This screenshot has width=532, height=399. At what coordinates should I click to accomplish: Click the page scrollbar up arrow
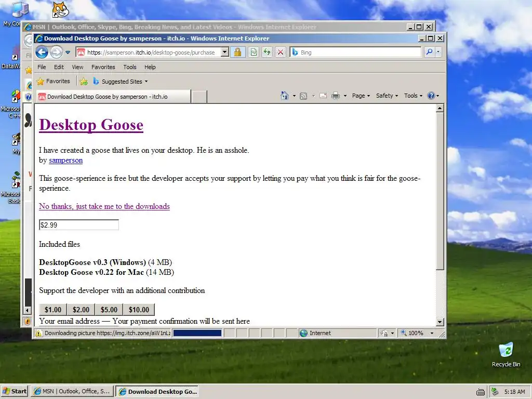tap(440, 108)
